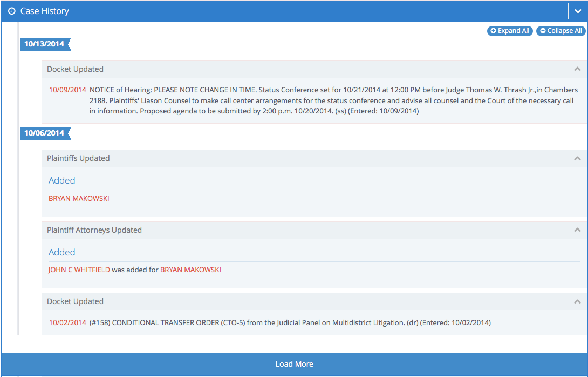Select the 10/06/2014 date flag
The height and width of the screenshot is (377, 588).
coord(44,133)
